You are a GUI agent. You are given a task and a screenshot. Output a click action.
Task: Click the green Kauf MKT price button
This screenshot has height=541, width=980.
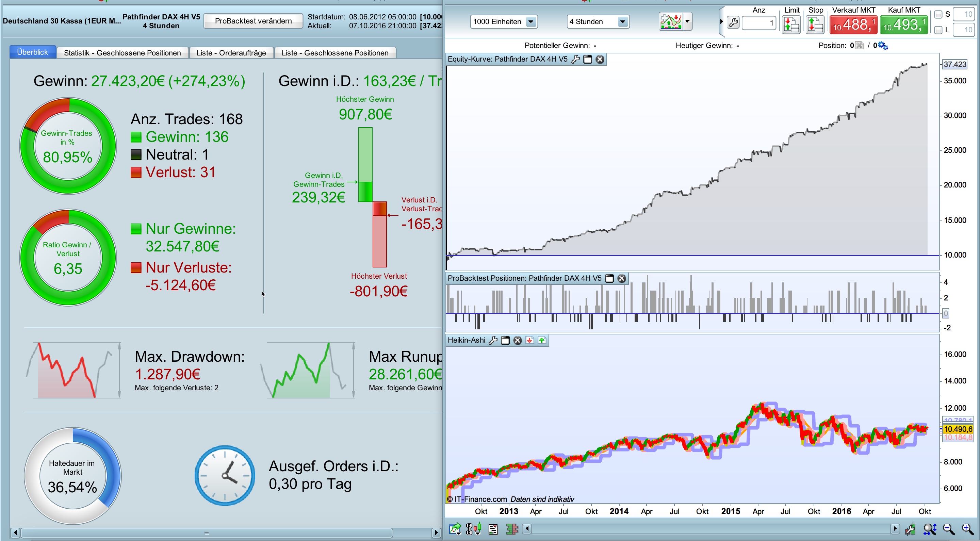coord(903,25)
